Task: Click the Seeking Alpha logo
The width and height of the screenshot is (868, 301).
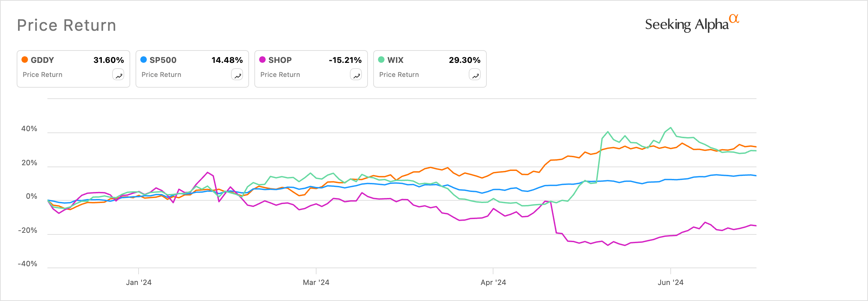Action: tap(691, 24)
